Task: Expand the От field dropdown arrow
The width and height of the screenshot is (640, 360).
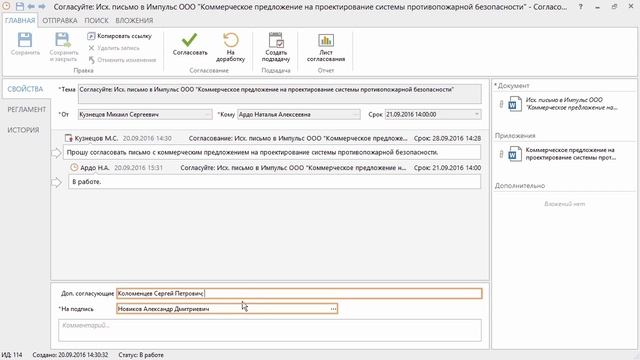Action: [208, 115]
